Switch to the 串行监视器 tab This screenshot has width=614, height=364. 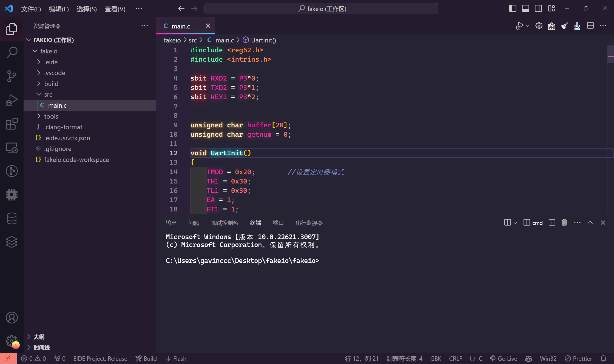[x=309, y=223]
